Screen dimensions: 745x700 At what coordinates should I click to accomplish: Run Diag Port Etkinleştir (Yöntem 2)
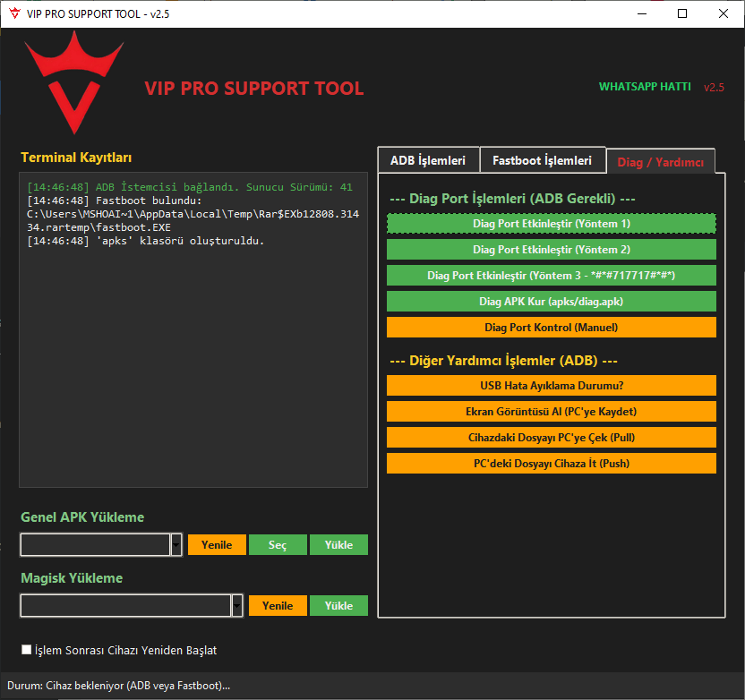click(x=551, y=249)
